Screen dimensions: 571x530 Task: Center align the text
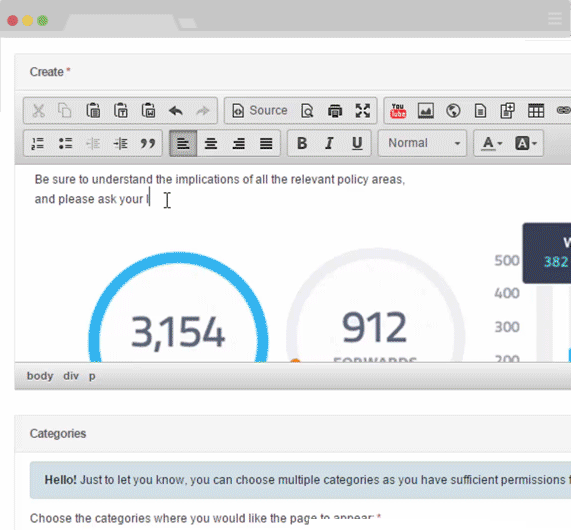click(211, 144)
